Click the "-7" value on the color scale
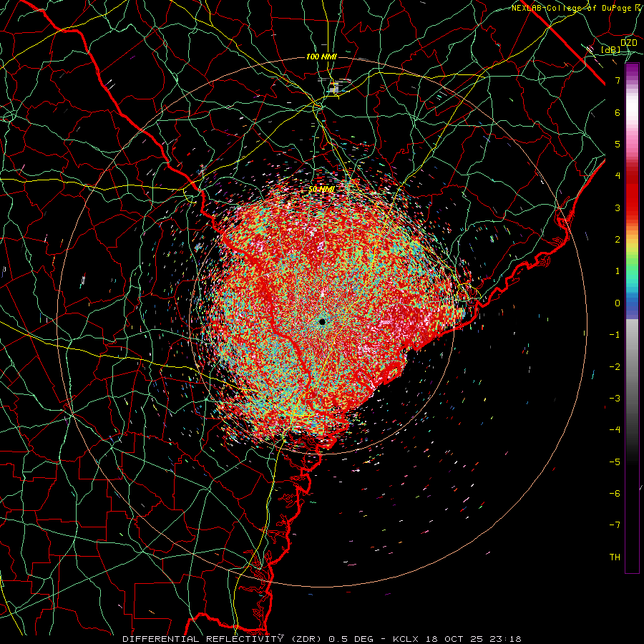Image resolution: width=644 pixels, height=644 pixels. [615, 525]
